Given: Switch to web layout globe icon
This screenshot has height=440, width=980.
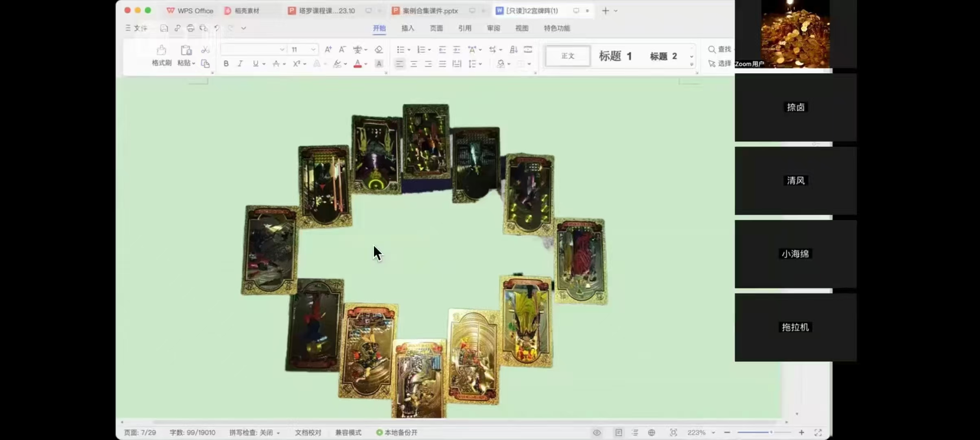Looking at the screenshot, I should tap(652, 433).
